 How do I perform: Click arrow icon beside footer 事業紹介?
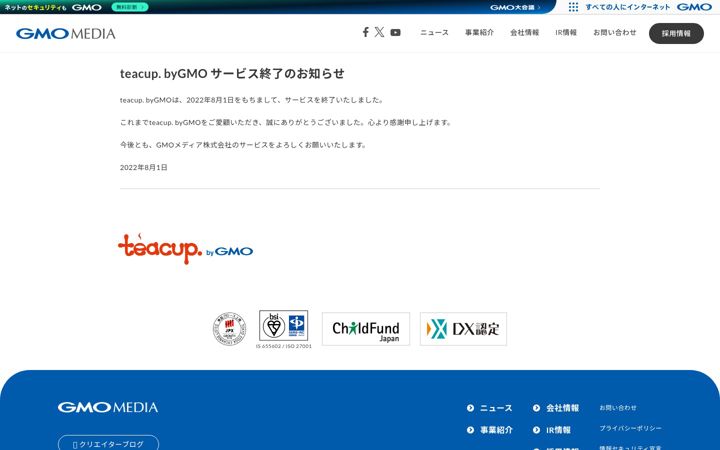click(x=470, y=430)
